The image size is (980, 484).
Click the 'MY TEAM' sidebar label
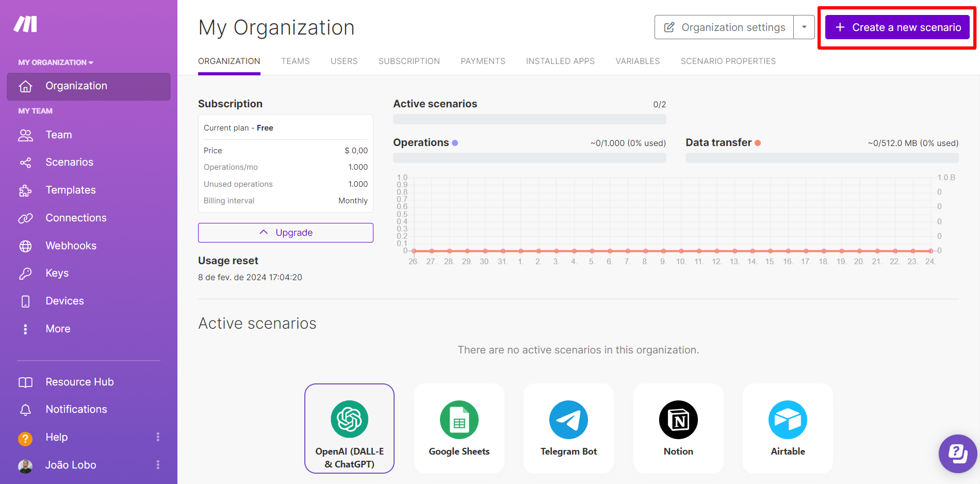click(x=35, y=111)
